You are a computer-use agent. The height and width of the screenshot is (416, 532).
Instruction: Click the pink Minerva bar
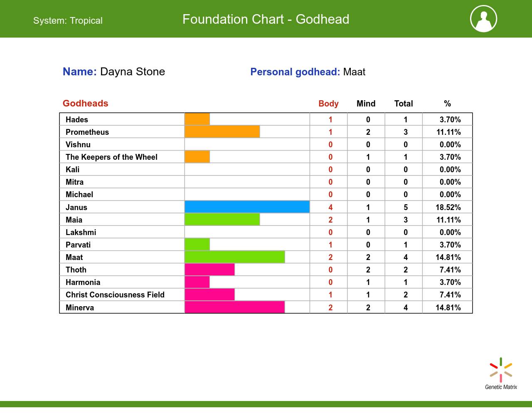click(x=234, y=307)
